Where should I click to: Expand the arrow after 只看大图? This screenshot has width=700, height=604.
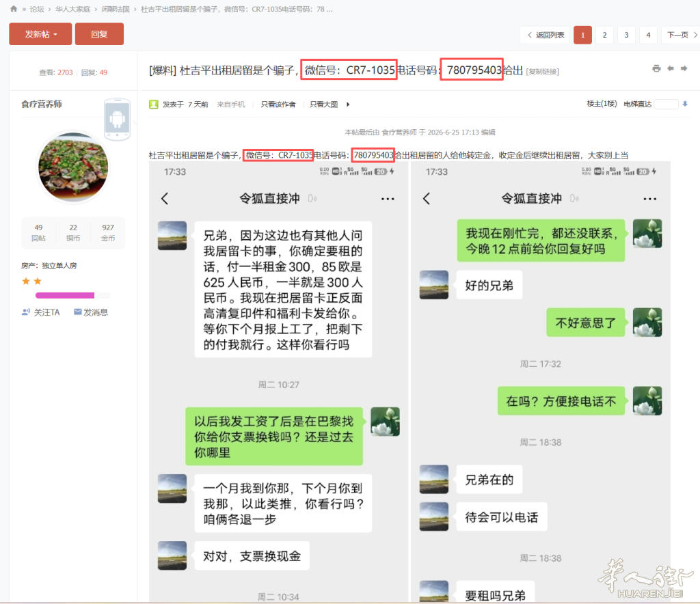[x=348, y=105]
